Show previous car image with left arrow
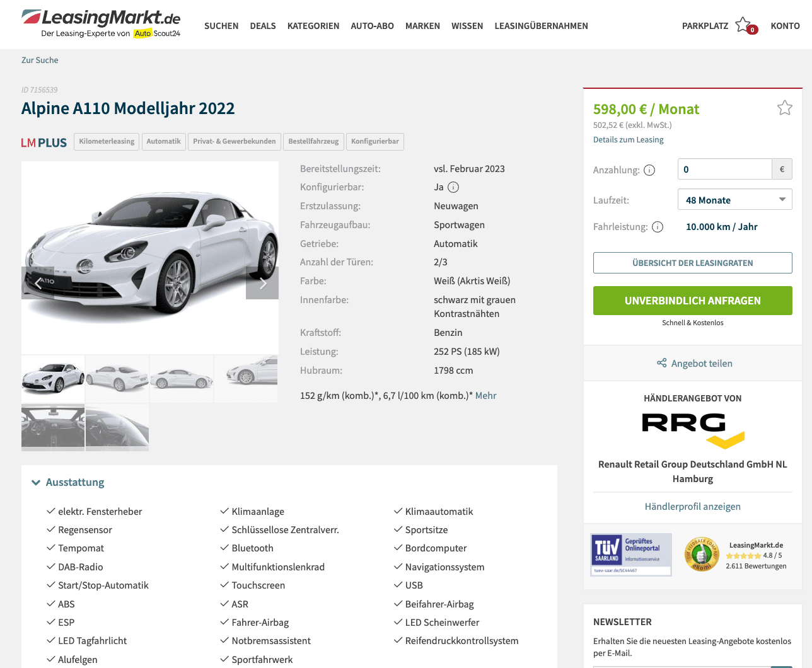Image resolution: width=812 pixels, height=668 pixels. pos(38,283)
